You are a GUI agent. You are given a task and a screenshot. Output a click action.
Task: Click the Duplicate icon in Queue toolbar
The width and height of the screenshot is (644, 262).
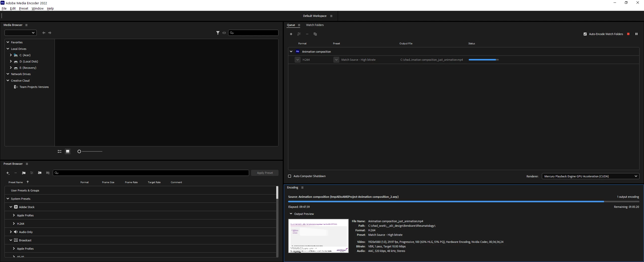coord(315,34)
